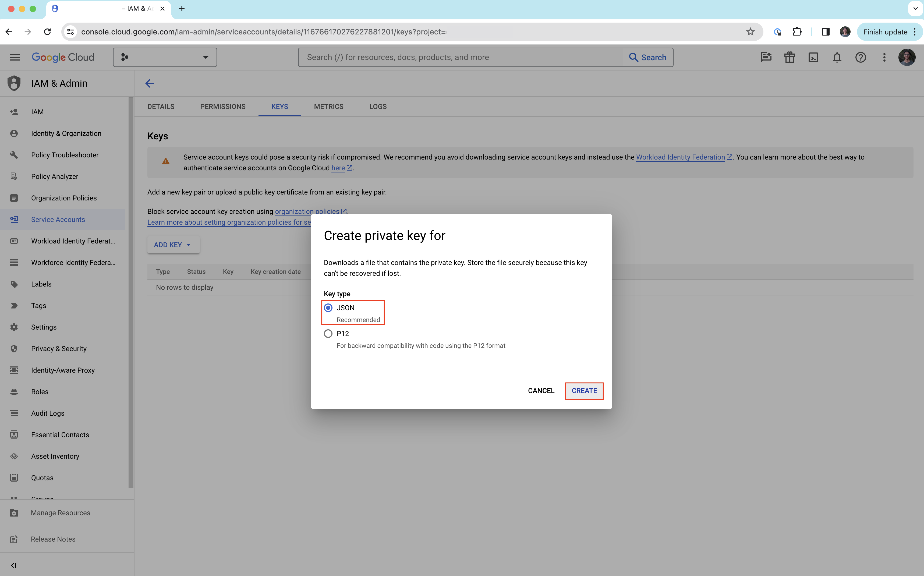Viewport: 924px width, 576px height.
Task: Open a new browser tab with plus
Action: click(x=182, y=9)
